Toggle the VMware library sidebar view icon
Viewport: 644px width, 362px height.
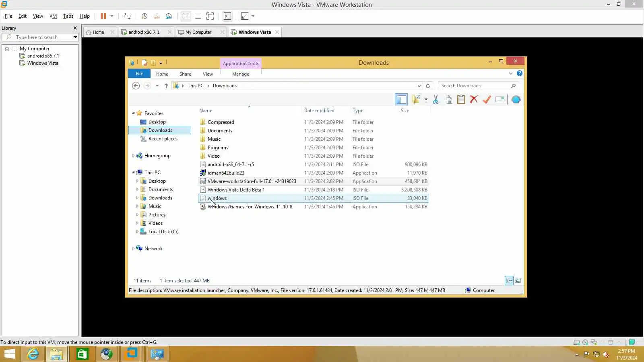tap(186, 16)
